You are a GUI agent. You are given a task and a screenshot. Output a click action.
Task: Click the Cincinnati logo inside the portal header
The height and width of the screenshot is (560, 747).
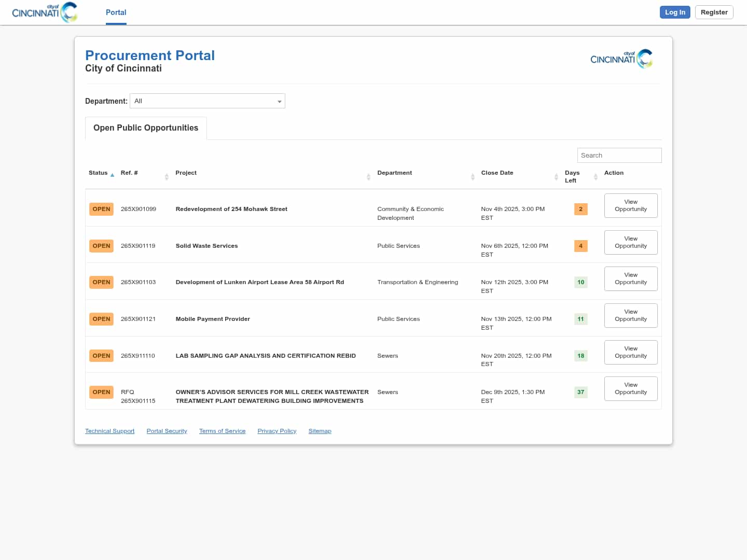[x=621, y=59]
